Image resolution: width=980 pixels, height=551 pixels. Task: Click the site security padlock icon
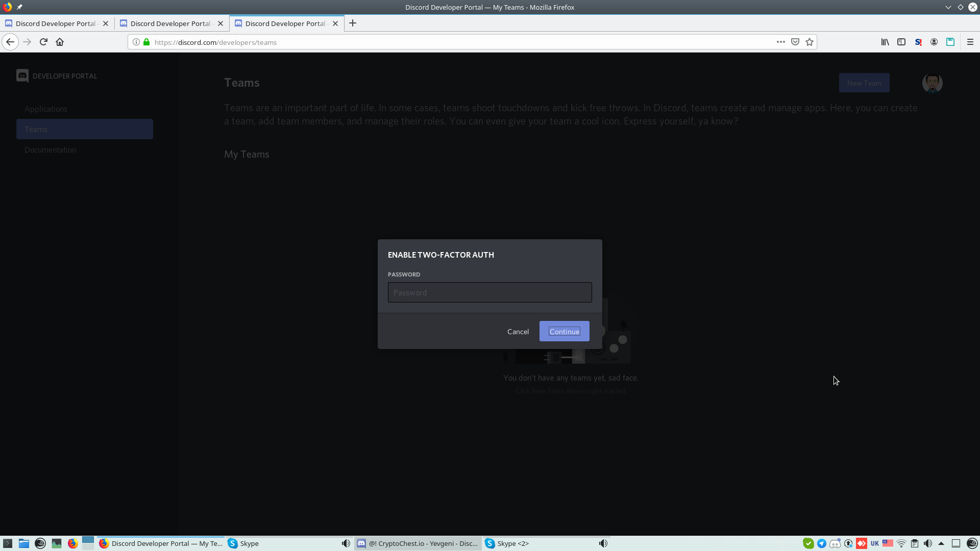click(x=147, y=42)
